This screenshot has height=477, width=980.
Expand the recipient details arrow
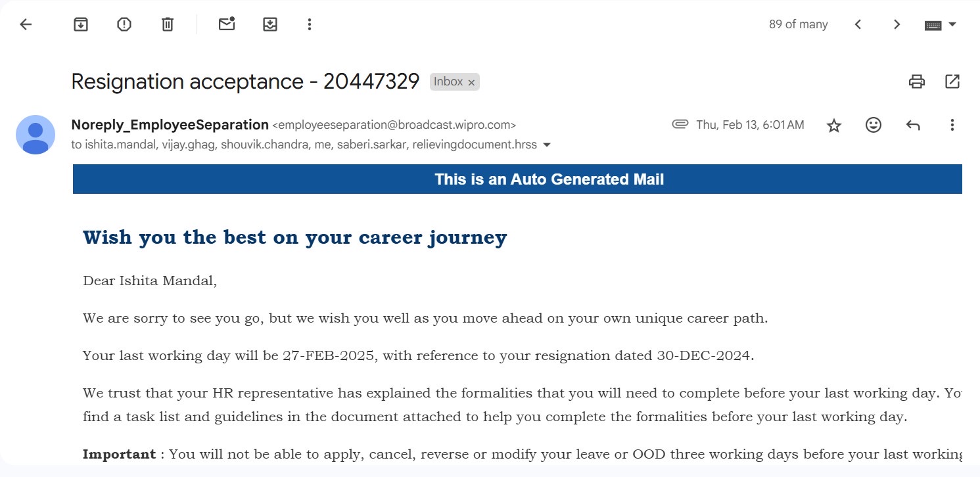[546, 145]
